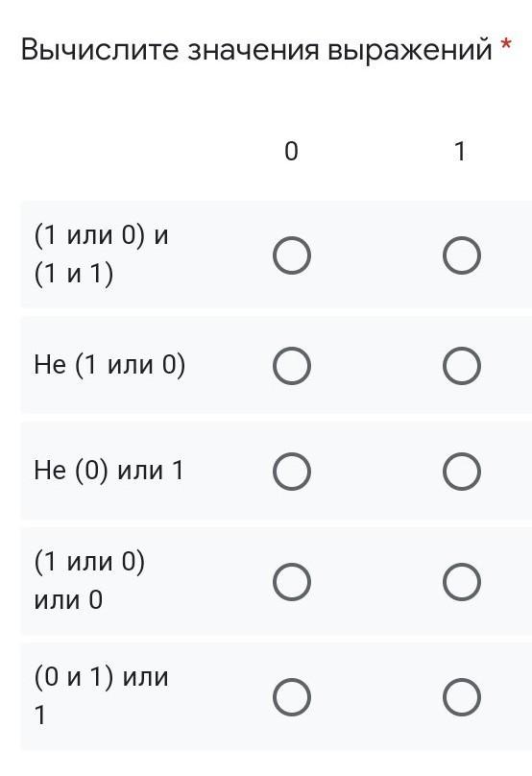Click the question title 'Вычислите значения выражений'
This screenshot has width=532, height=776.
point(256,50)
